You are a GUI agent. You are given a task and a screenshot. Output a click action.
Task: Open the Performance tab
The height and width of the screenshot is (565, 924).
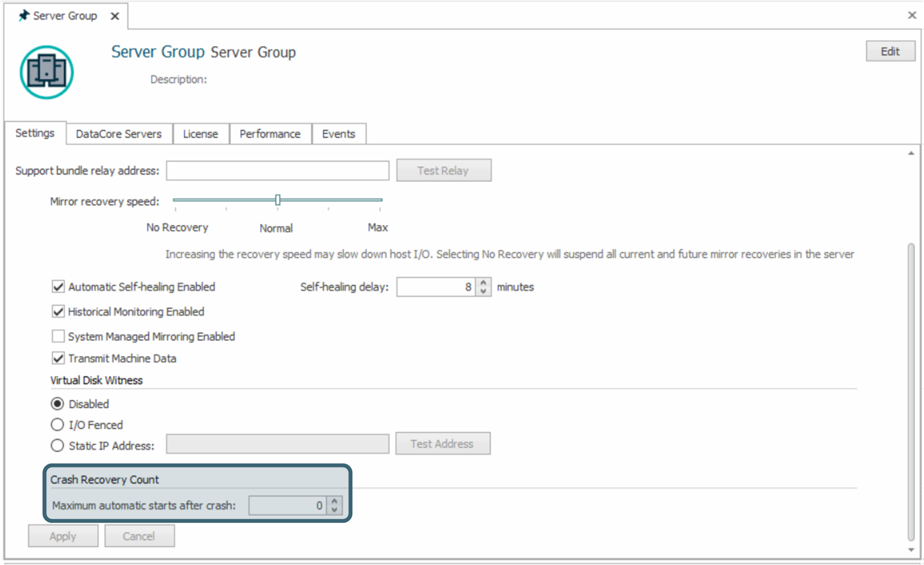[x=270, y=134]
